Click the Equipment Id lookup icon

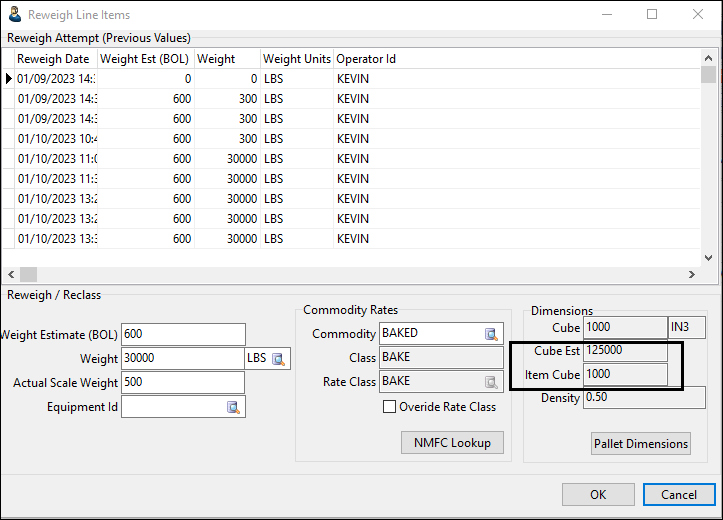click(233, 407)
